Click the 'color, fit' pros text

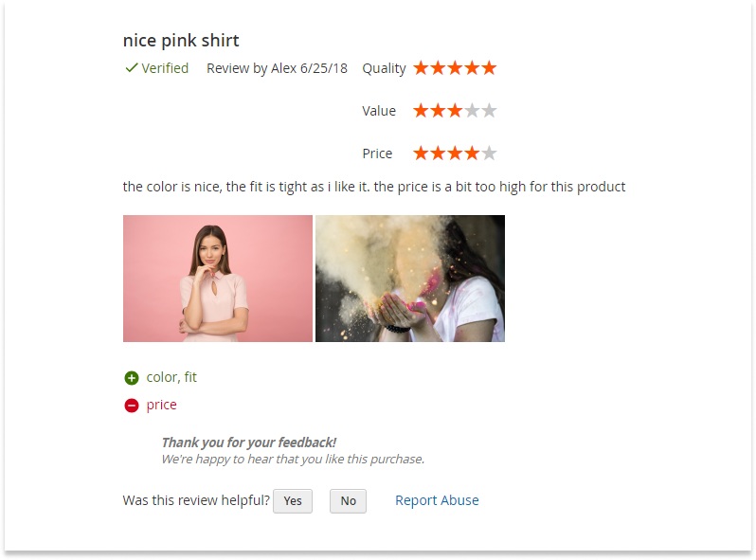coord(171,377)
